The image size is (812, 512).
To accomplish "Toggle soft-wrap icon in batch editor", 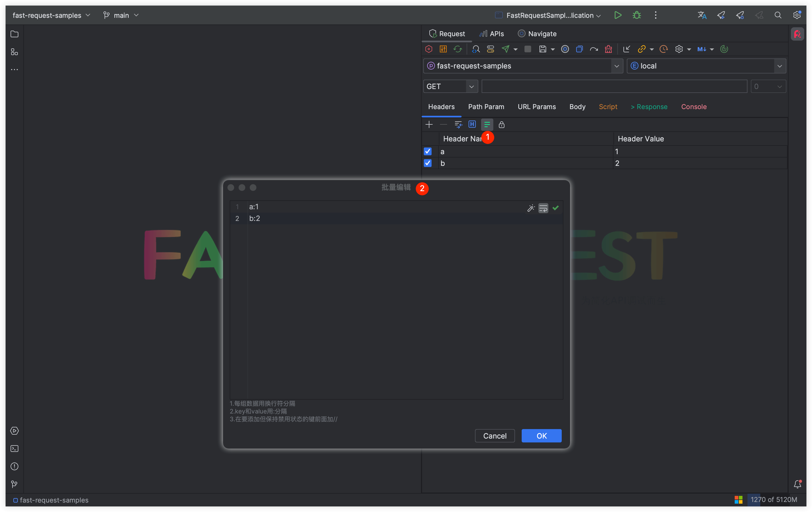I will [543, 208].
